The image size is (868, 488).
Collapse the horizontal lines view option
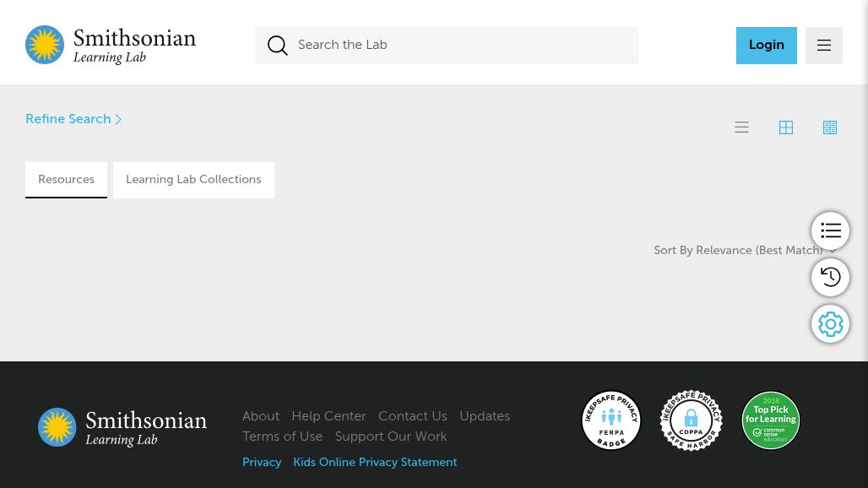click(x=741, y=127)
